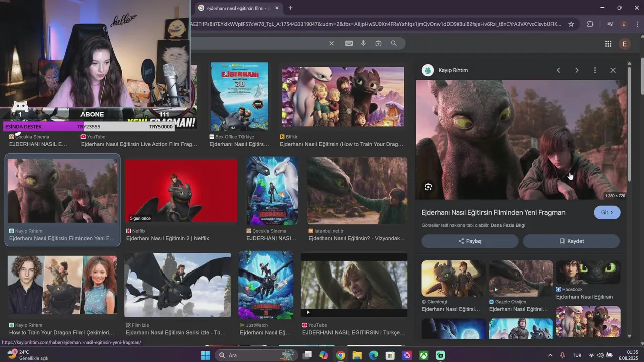
Task: Open Chrome media controls icon
Action: click(610, 24)
